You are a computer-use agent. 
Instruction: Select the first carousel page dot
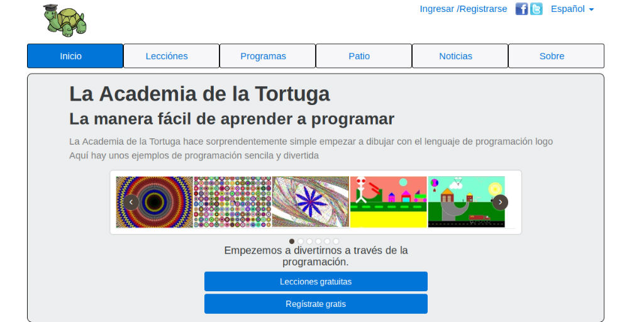pyautogui.click(x=292, y=241)
